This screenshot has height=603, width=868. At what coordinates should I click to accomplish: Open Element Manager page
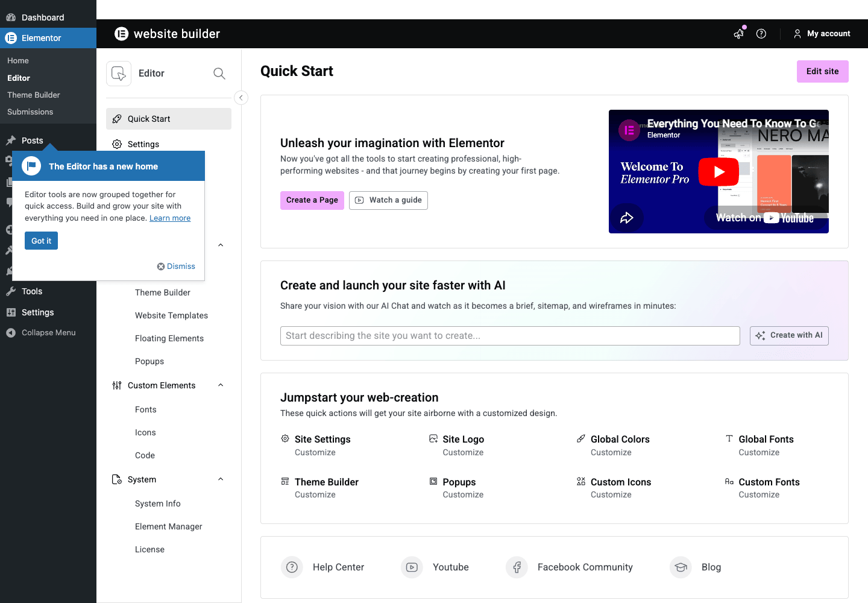click(169, 526)
